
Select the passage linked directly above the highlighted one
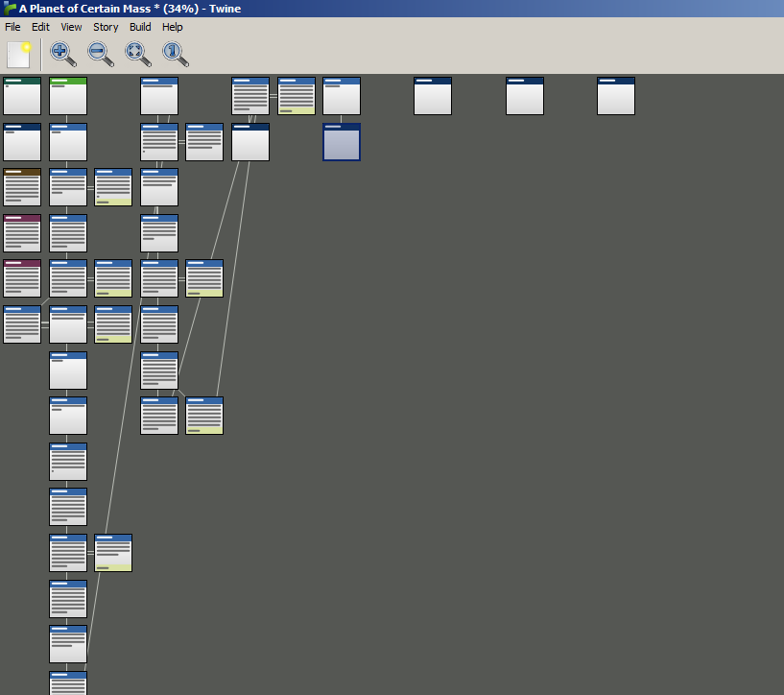(342, 96)
